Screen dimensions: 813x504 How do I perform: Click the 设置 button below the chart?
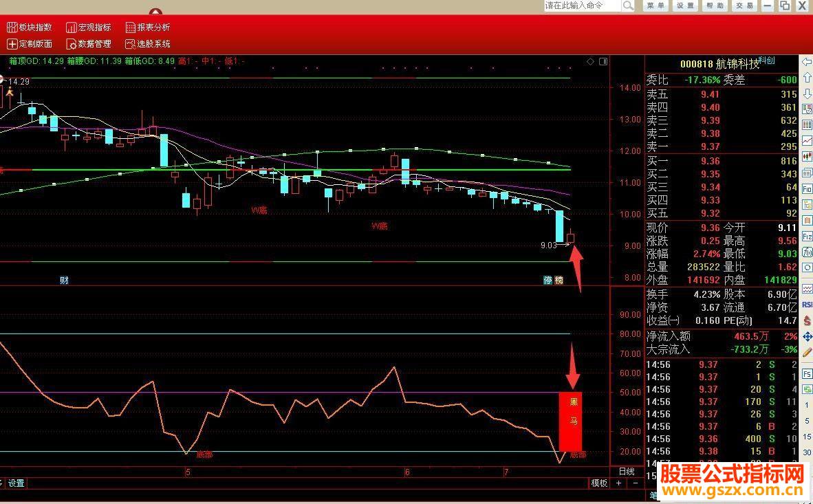(x=16, y=483)
